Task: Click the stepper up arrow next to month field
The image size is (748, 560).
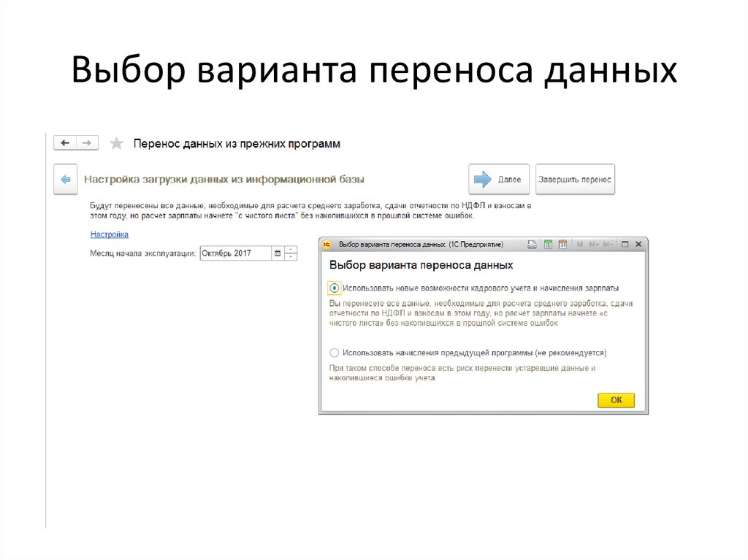Action: (x=291, y=249)
